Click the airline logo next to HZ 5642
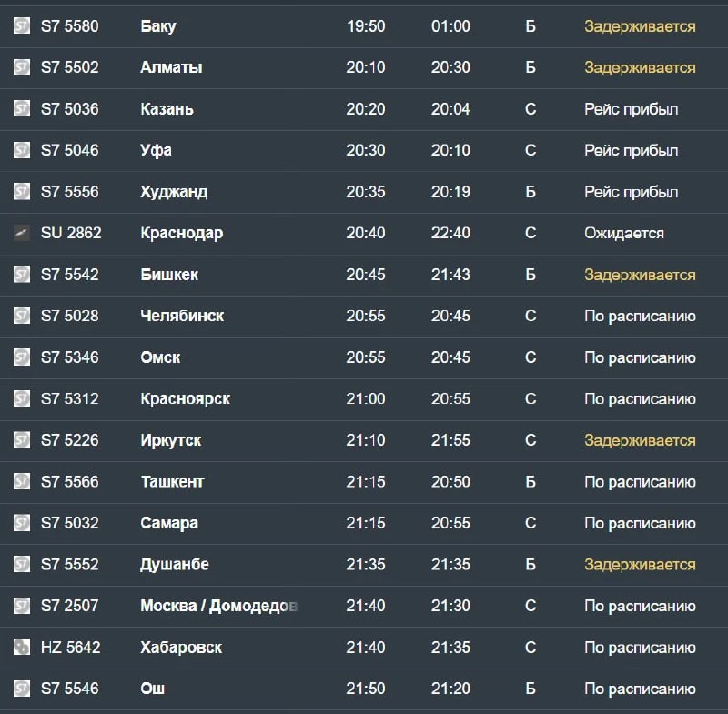This screenshot has width=728, height=714. [21, 647]
